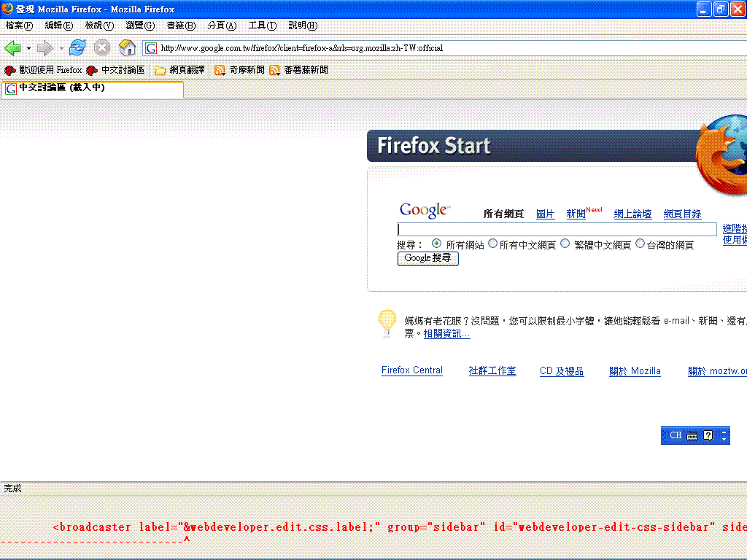Open the 工具(T) menu

coord(263,26)
